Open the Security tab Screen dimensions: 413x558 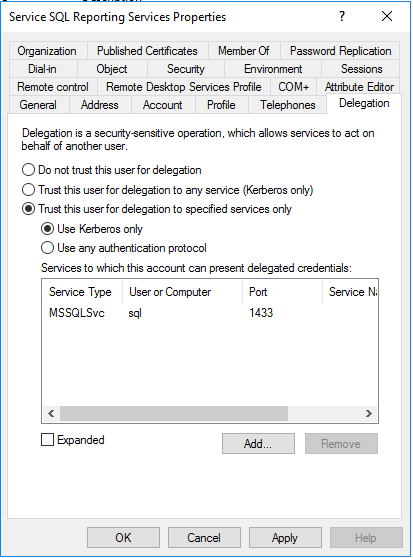186,69
